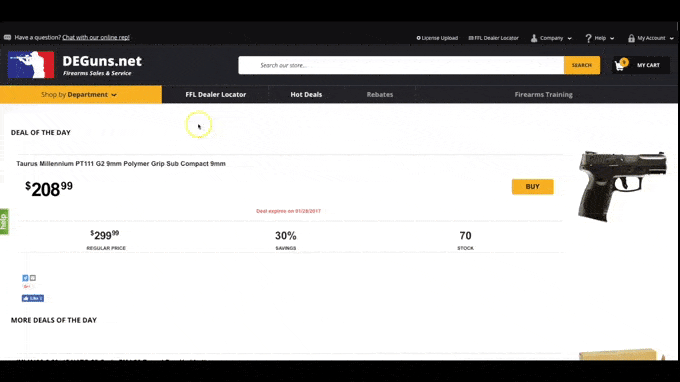The image size is (680, 382).
Task: Click the Google +1 share button
Action: pos(26,287)
